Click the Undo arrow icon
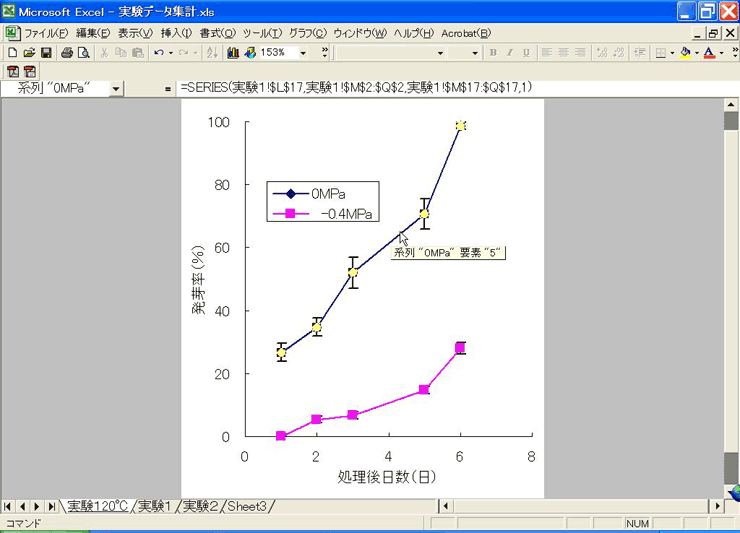The width and height of the screenshot is (740, 533). (158, 52)
